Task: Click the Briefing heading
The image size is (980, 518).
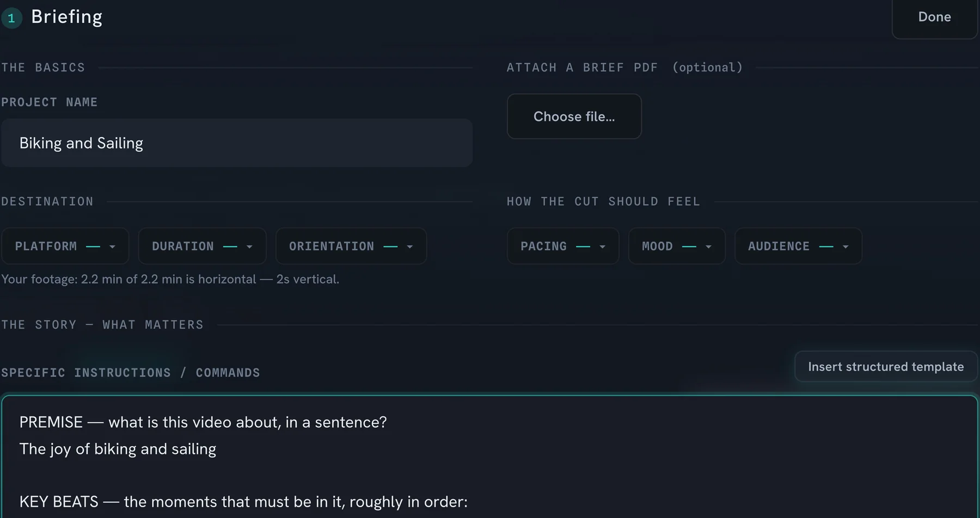Action: click(67, 17)
